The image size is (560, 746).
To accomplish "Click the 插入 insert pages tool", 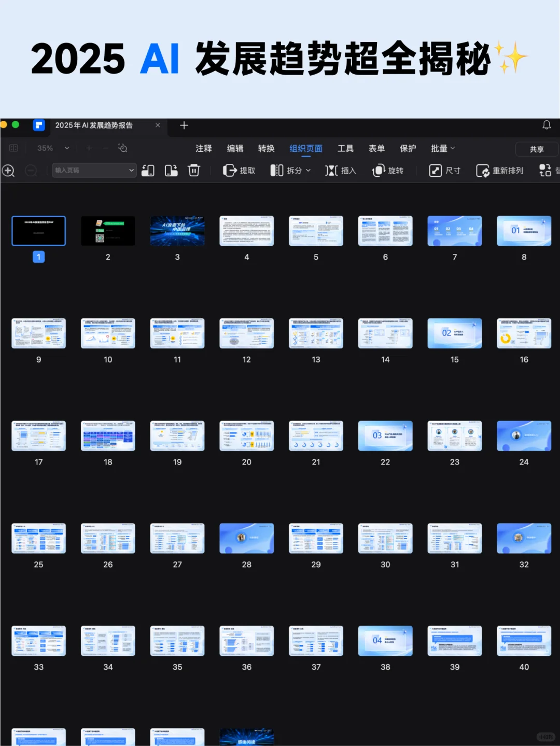I will pos(341,171).
